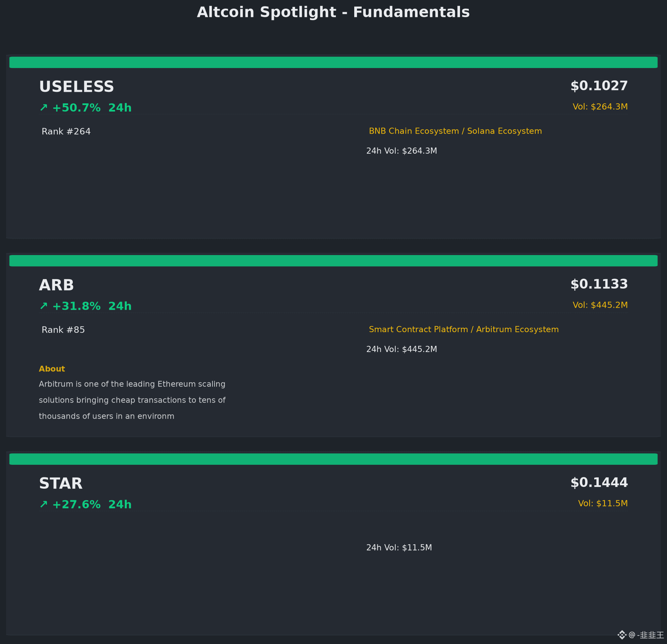
Task: Open the Smart Contract Platform / Arbitrum Ecosystem tag
Action: (x=464, y=329)
